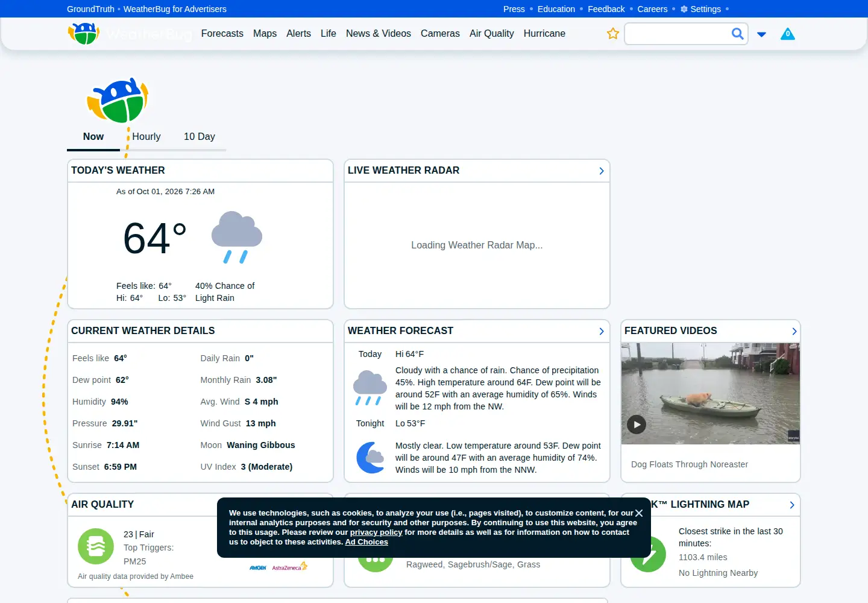Click Tonight's moon and cloud icon
The image size is (868, 603).
pos(370,458)
